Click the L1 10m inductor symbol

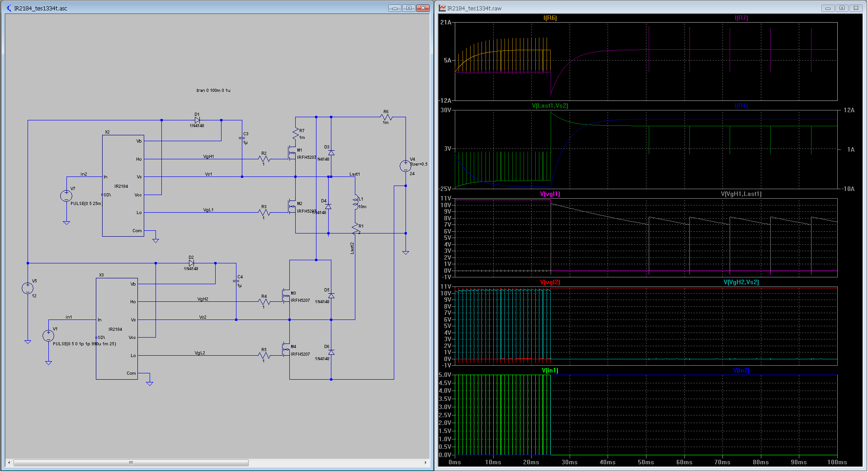click(356, 202)
